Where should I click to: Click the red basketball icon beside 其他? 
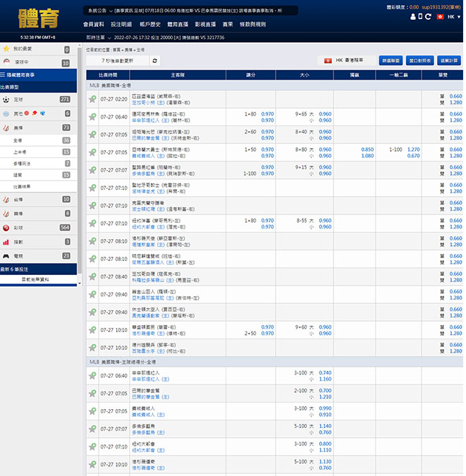[x=27, y=114]
